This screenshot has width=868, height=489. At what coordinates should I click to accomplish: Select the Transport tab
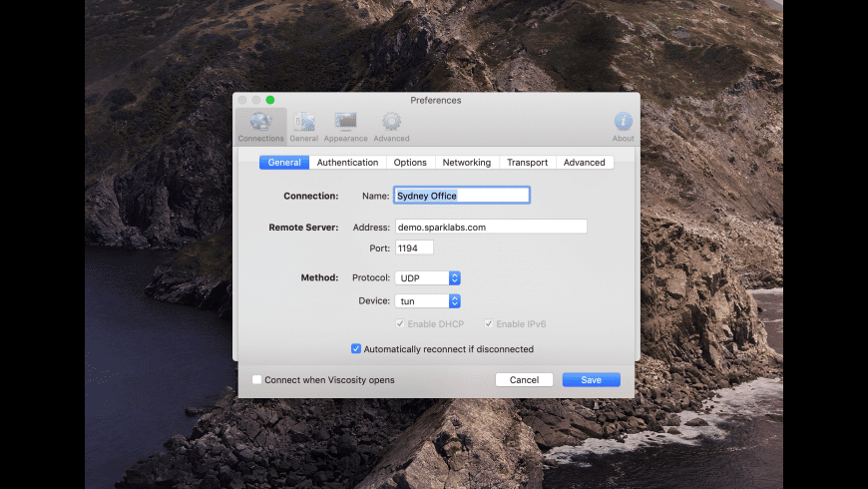[x=527, y=163]
